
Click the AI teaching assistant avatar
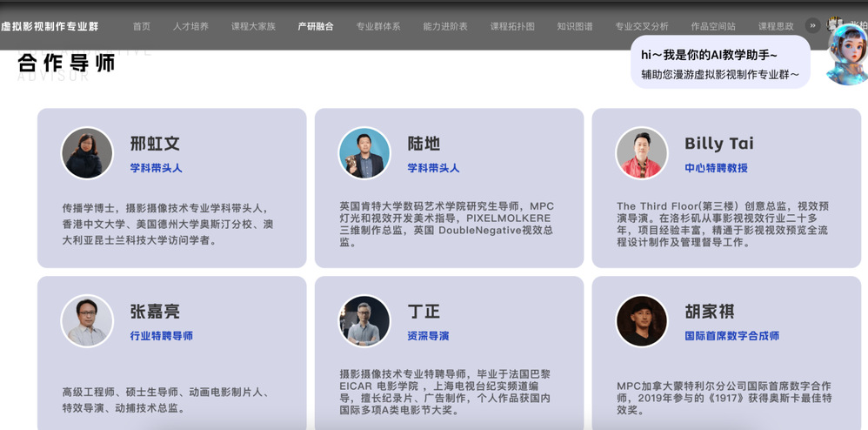tap(846, 54)
